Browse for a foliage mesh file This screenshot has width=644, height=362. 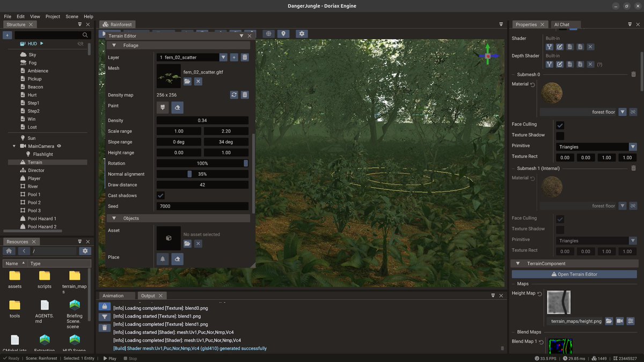click(x=187, y=82)
